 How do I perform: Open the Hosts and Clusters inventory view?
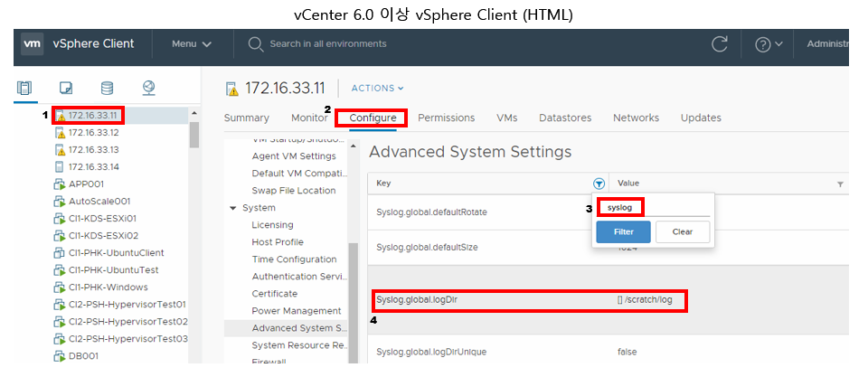point(25,88)
